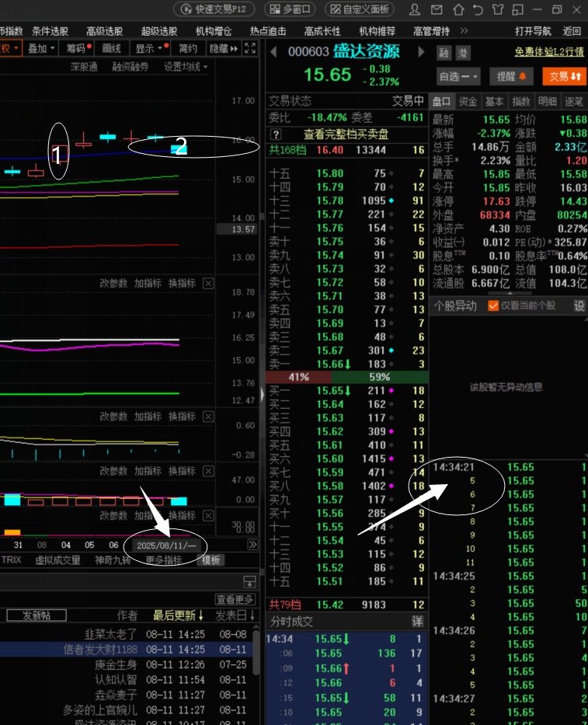The height and width of the screenshot is (725, 588).
Task: Close the third indicator panel near 47.00
Action: coord(208,471)
